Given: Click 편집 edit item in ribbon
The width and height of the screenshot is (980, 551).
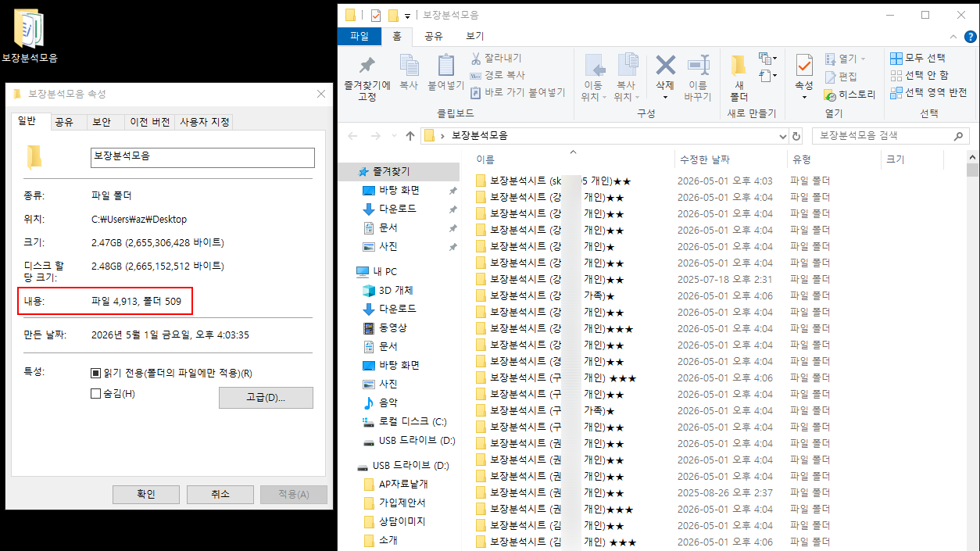Looking at the screenshot, I should tap(841, 77).
